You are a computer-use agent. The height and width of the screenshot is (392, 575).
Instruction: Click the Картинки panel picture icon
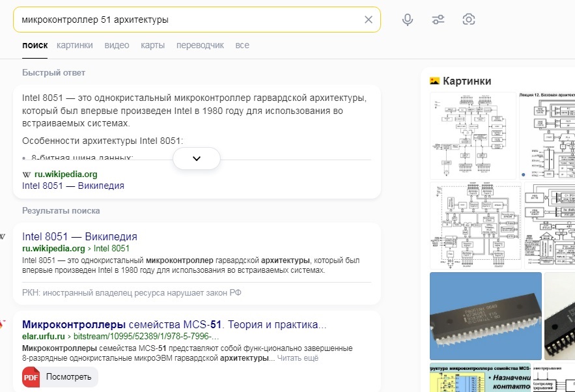[x=434, y=81]
